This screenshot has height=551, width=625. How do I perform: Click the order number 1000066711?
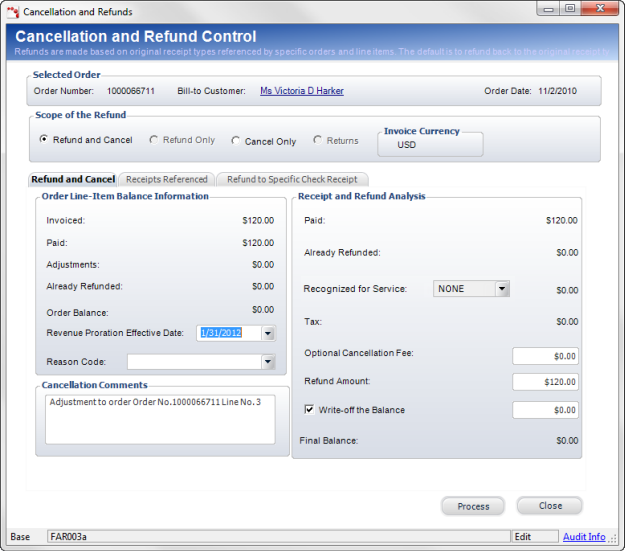(x=131, y=91)
